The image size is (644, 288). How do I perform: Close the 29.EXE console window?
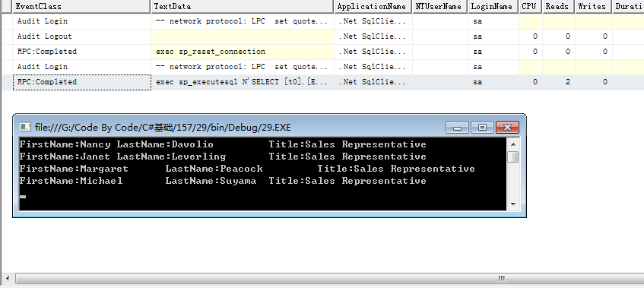pyautogui.click(x=507, y=128)
